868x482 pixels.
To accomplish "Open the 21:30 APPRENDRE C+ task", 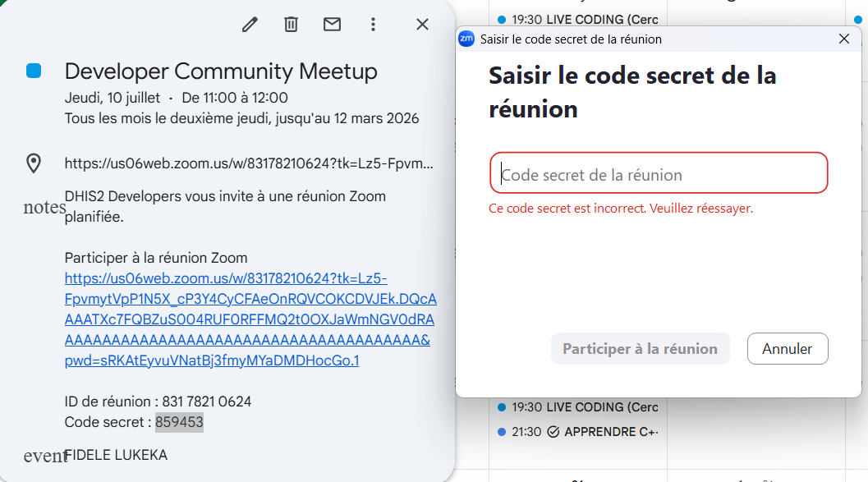I will click(578, 432).
